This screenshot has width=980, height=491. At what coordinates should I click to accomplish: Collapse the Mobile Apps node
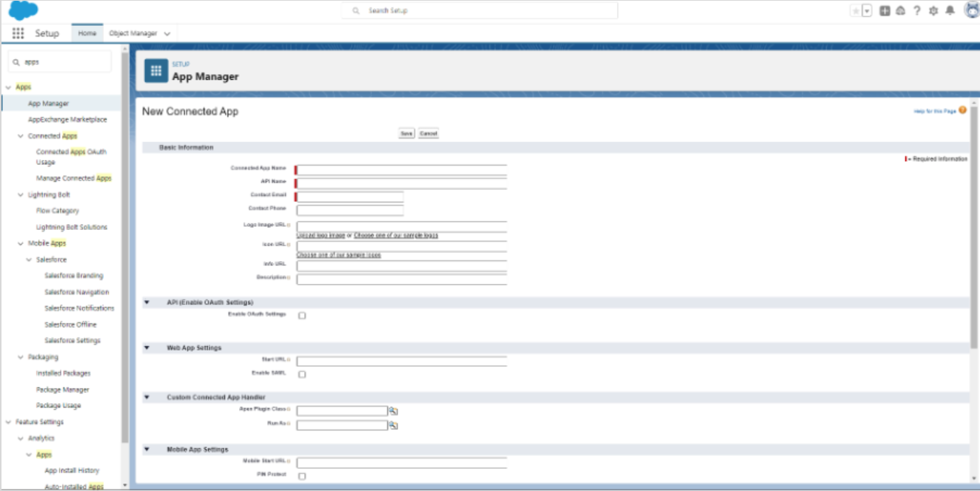(x=21, y=243)
